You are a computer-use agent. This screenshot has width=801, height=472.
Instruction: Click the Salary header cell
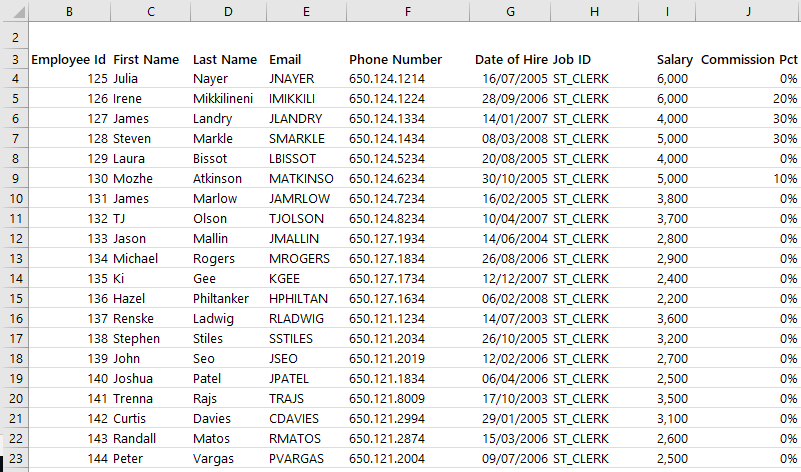667,59
